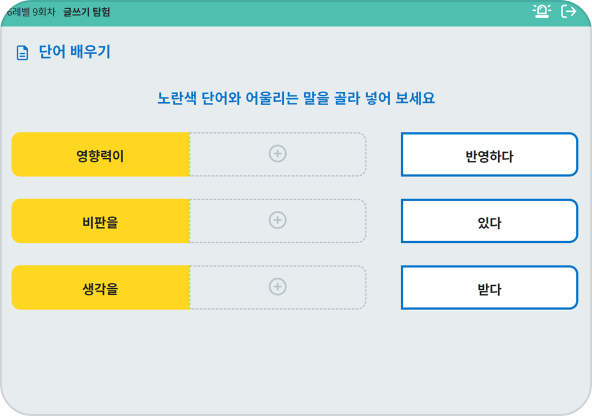The width and height of the screenshot is (592, 416).
Task: Click the blue instruction text 노란색 단어와 어울리는
Action: pyautogui.click(x=227, y=98)
